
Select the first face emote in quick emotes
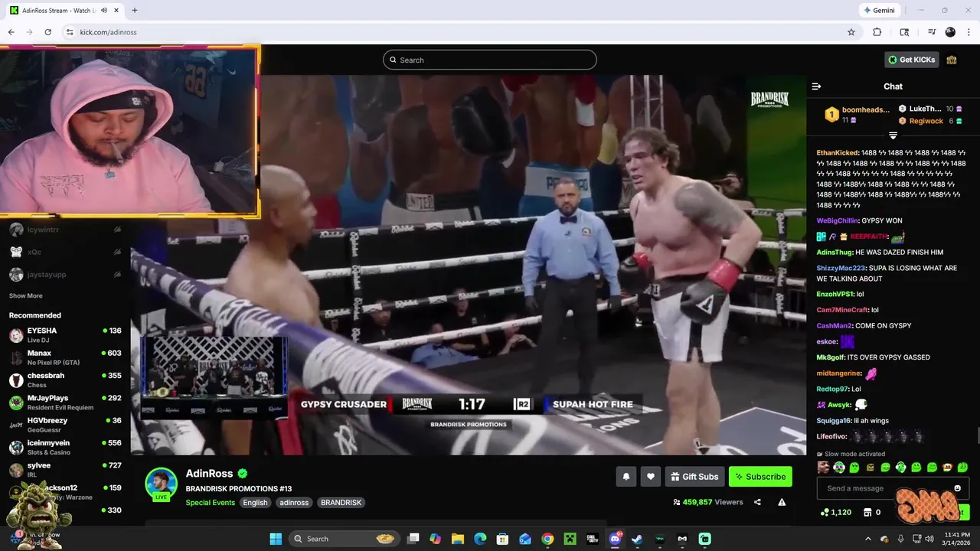[823, 467]
